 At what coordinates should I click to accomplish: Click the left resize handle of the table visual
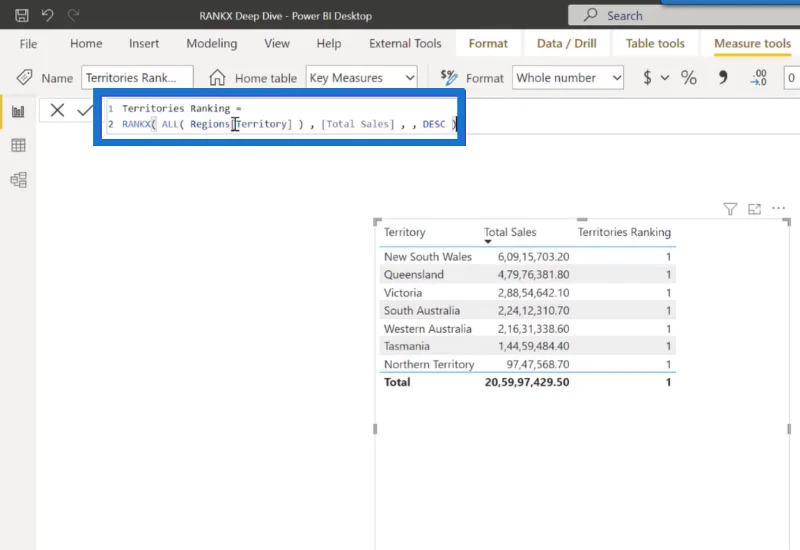[x=375, y=429]
